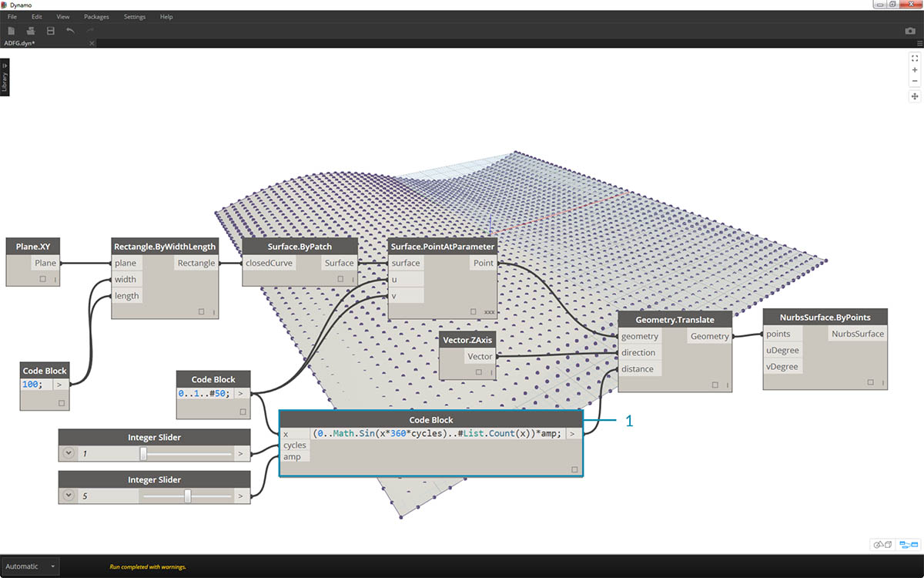The image size is (924, 578).
Task: Open the Settings menu
Action: [134, 16]
